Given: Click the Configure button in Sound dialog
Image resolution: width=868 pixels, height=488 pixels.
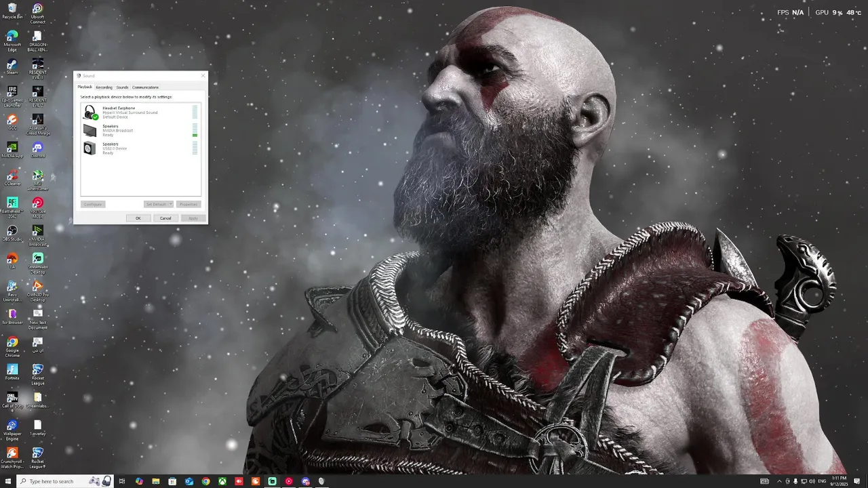Looking at the screenshot, I should point(93,204).
